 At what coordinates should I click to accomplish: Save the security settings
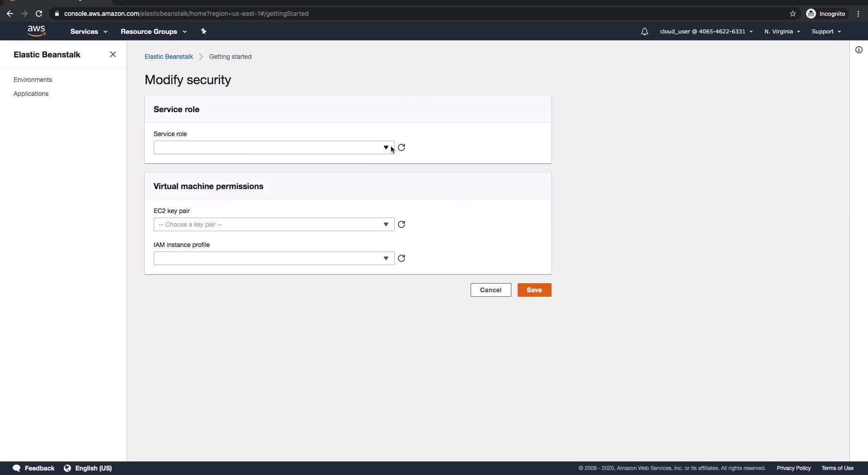tap(534, 290)
